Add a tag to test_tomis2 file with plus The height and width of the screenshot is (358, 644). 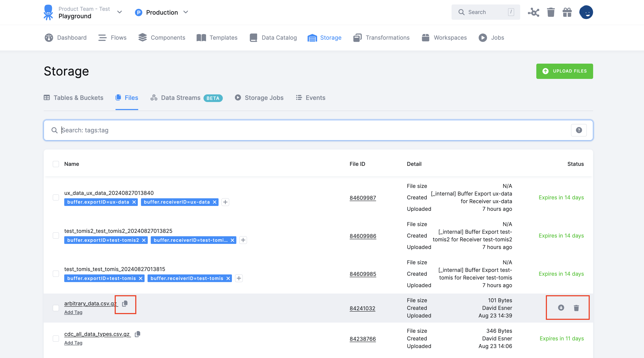point(243,240)
